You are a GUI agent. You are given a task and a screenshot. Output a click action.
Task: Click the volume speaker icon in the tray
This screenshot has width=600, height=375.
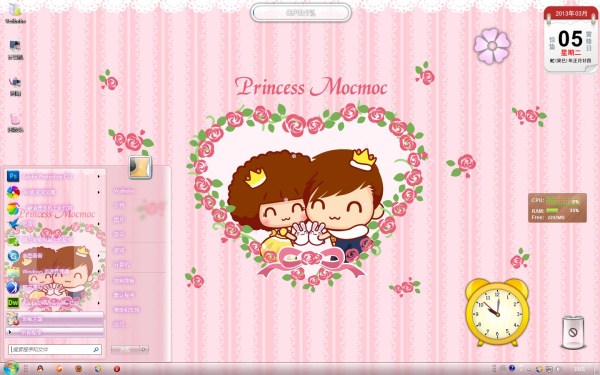tap(558, 369)
